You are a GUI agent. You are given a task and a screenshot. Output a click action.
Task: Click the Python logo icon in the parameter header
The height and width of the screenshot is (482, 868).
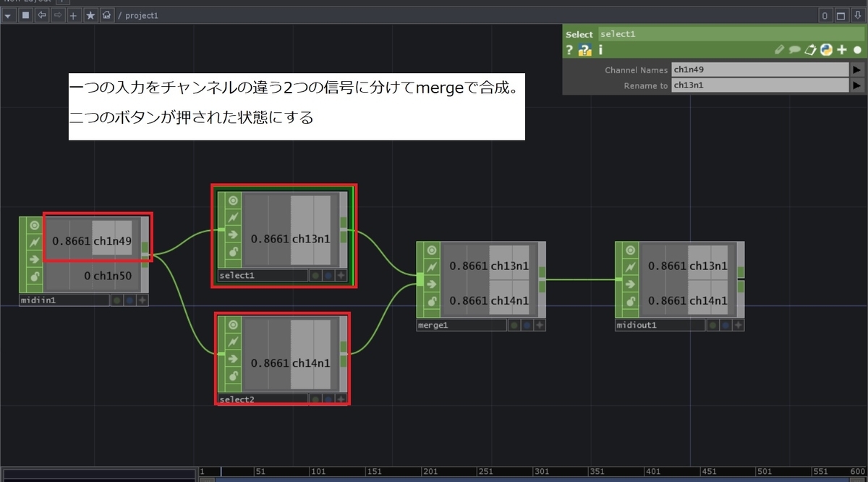click(825, 50)
